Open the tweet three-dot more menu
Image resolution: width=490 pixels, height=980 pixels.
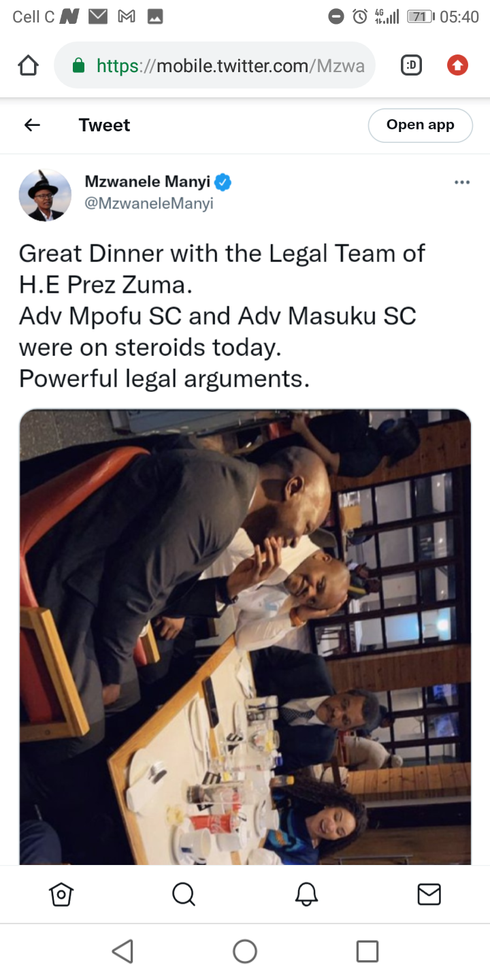[462, 182]
